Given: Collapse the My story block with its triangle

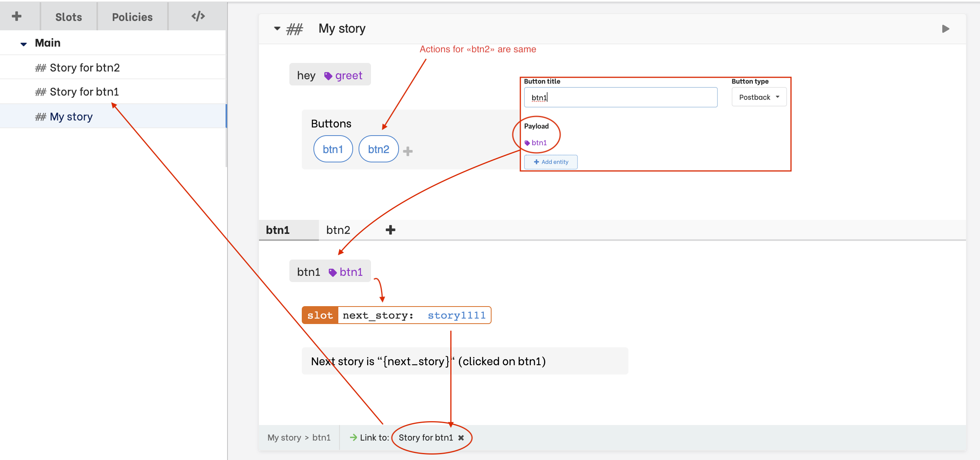Looking at the screenshot, I should pyautogui.click(x=277, y=28).
